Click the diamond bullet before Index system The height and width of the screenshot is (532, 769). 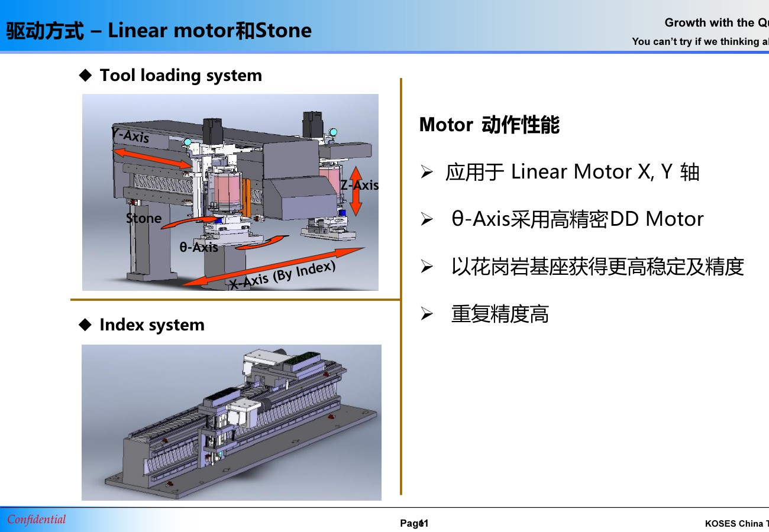[x=86, y=325]
